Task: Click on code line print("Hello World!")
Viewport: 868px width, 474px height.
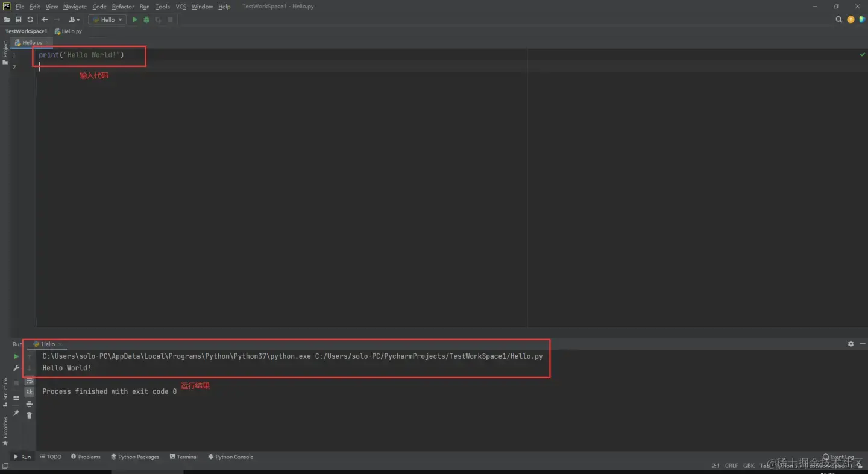Action: [81, 55]
